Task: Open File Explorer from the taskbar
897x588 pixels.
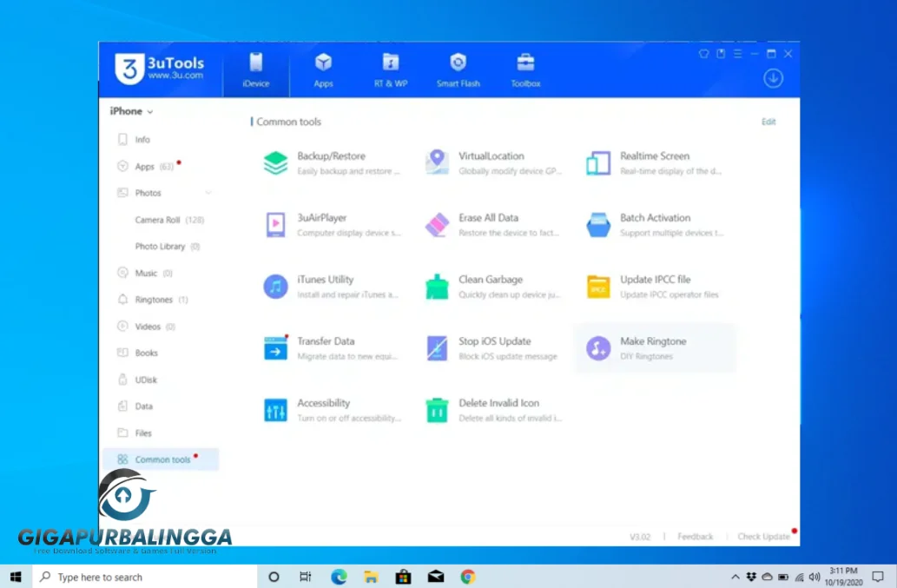Action: (x=371, y=577)
